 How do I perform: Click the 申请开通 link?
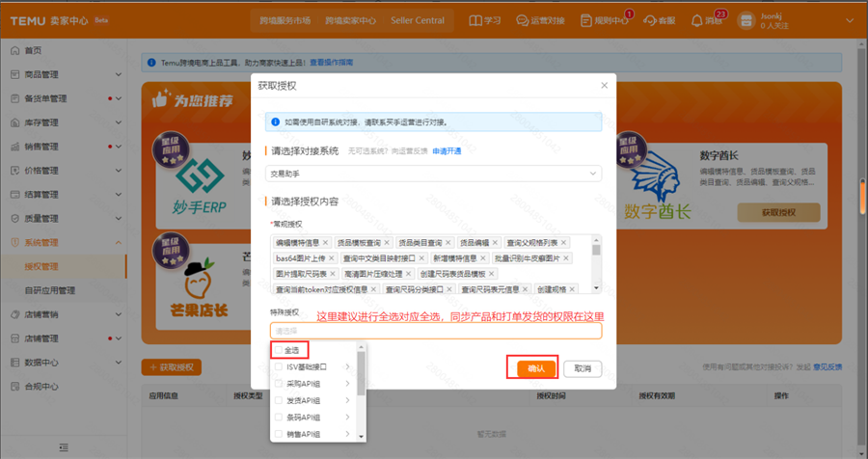pos(447,151)
